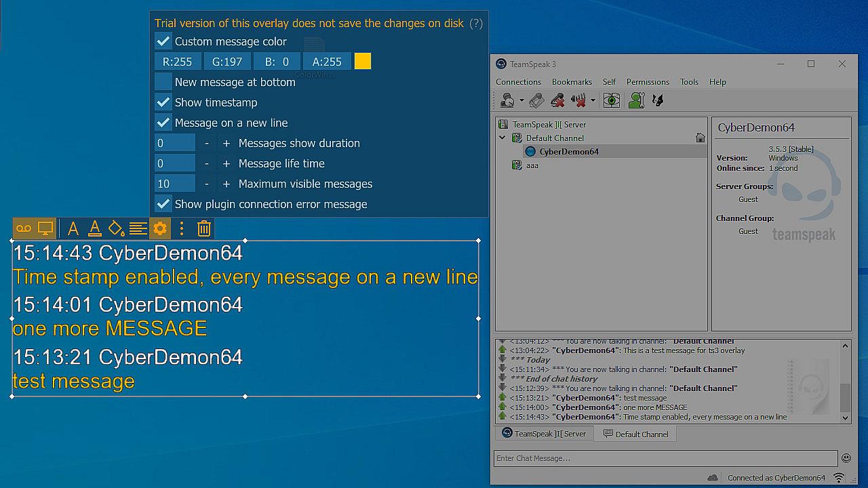Image resolution: width=868 pixels, height=488 pixels.
Task: Open the Permissions menu
Action: click(648, 82)
